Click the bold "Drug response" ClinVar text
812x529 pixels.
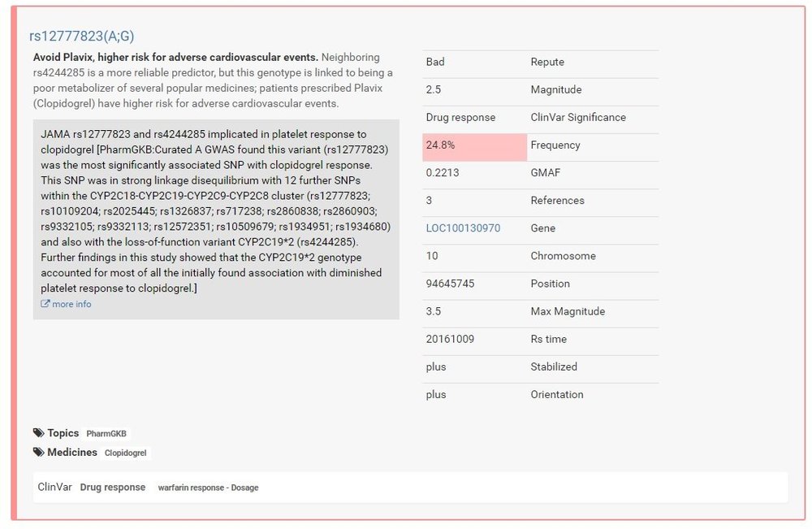click(113, 487)
